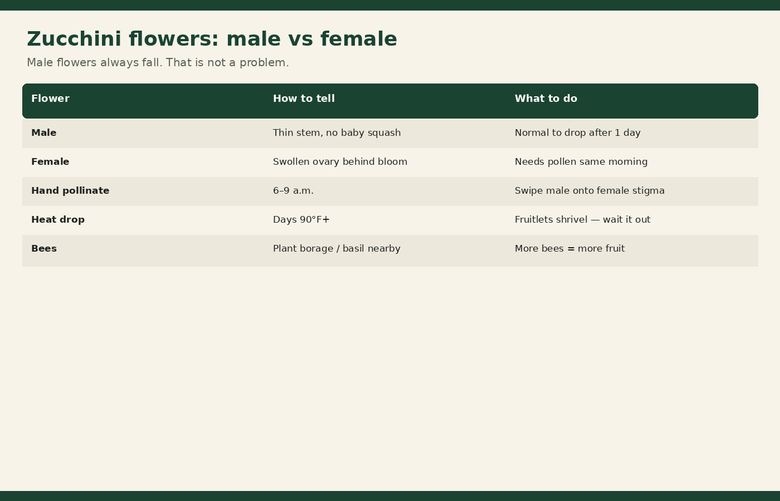The width and height of the screenshot is (780, 501).
Task: Select the 'Hand pollinate' row label
Action: tap(70, 191)
